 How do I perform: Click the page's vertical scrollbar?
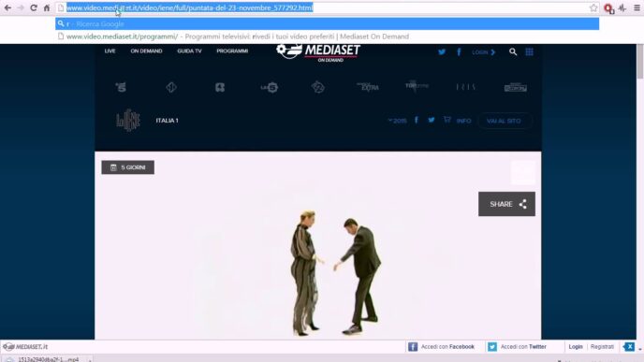coord(640,62)
